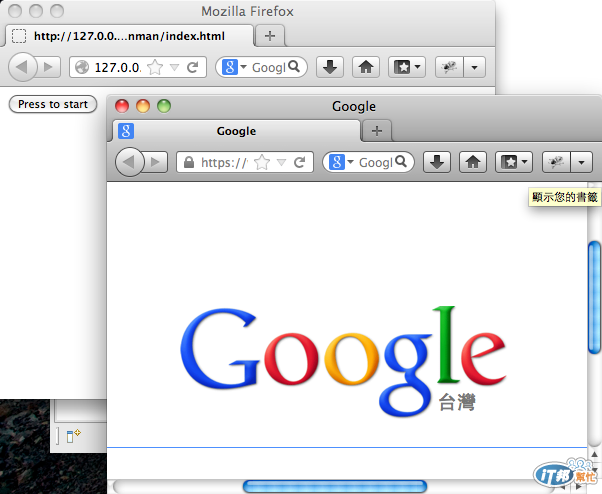This screenshot has height=494, width=602.
Task: Click the 127.0.0.1 address bar text
Action: click(117, 67)
